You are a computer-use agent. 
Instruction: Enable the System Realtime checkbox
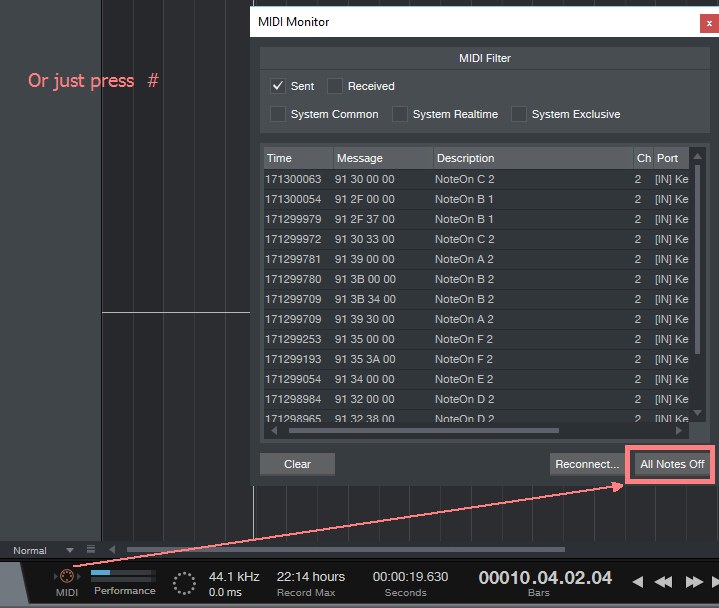pos(399,114)
